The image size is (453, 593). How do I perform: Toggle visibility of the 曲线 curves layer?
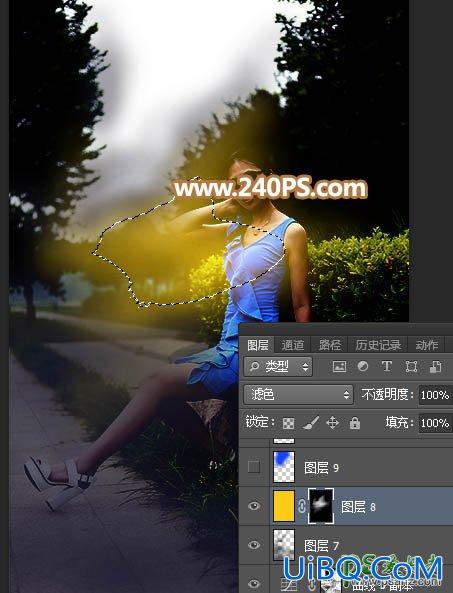coord(254,584)
